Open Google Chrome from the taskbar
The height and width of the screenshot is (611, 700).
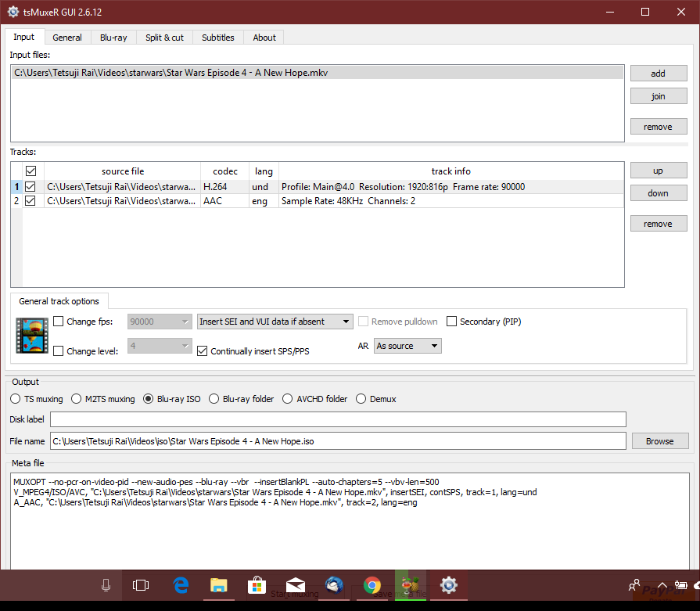pos(372,585)
